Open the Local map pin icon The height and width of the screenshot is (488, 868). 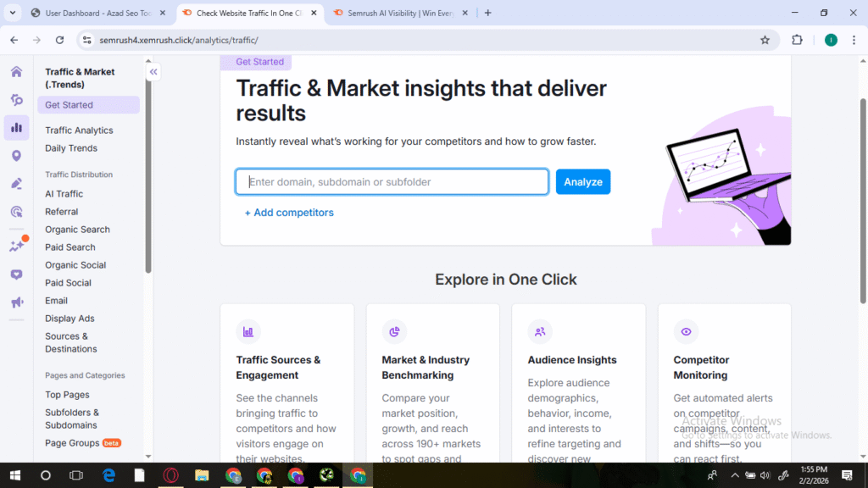pyautogui.click(x=16, y=156)
